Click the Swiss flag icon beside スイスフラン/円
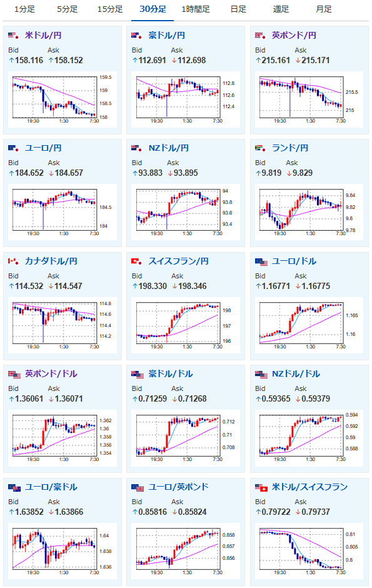372x588 pixels. (x=137, y=261)
